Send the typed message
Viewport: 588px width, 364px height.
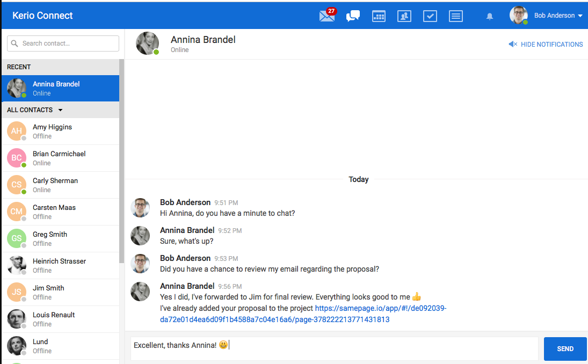click(x=565, y=348)
